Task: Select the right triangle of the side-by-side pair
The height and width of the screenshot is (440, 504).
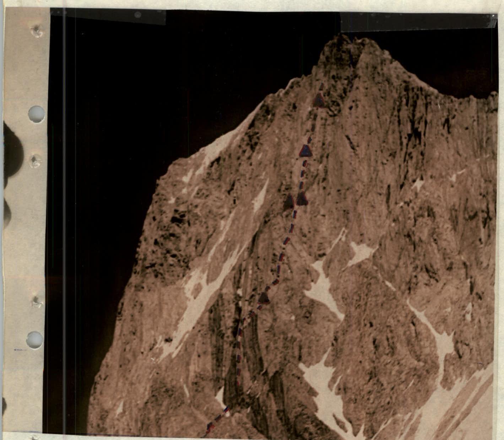Action: (x=302, y=199)
